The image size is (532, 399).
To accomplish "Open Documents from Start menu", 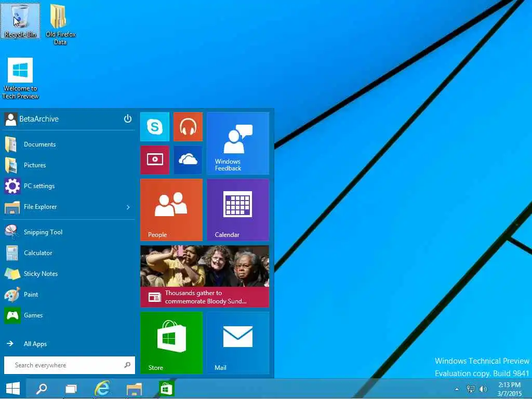I will click(69, 144).
